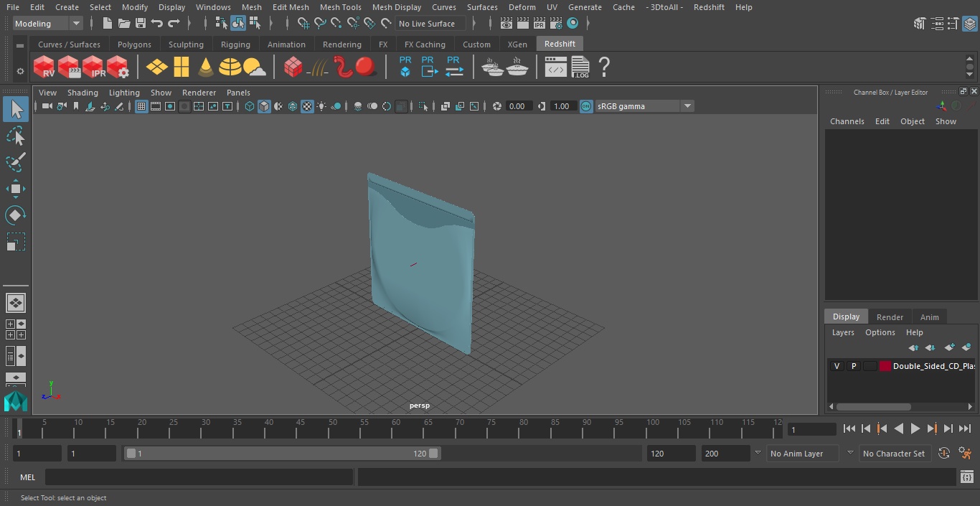This screenshot has height=506, width=980.
Task: Step shelf row down arrow
Action: 970,75
